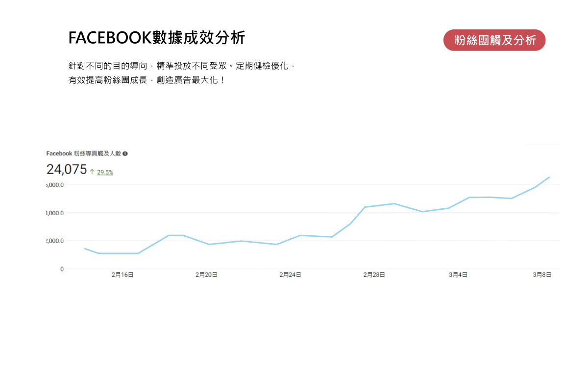Click the 2月20日 axis date label
588x373 pixels.
(x=206, y=275)
